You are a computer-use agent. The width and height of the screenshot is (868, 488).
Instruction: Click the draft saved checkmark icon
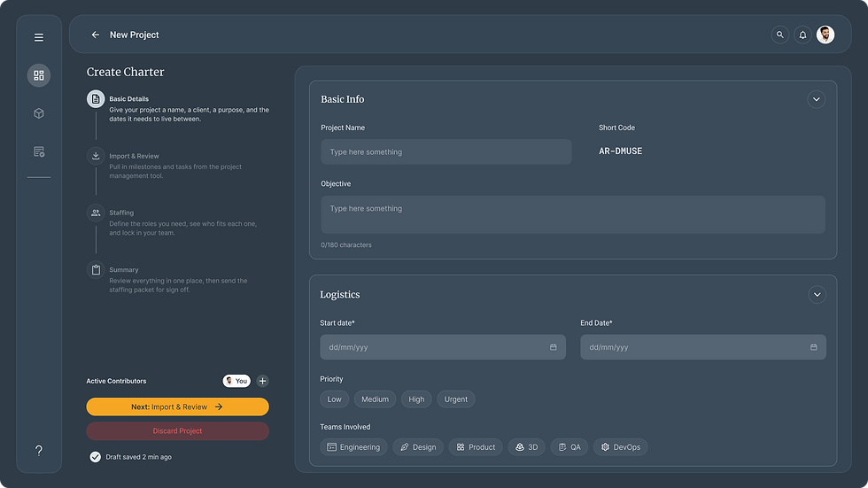96,457
